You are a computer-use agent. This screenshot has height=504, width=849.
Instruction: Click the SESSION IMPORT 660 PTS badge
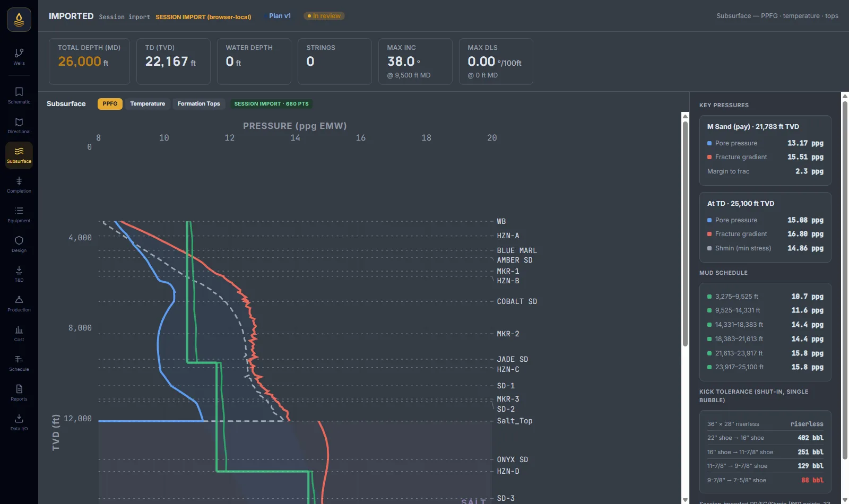[x=271, y=104]
